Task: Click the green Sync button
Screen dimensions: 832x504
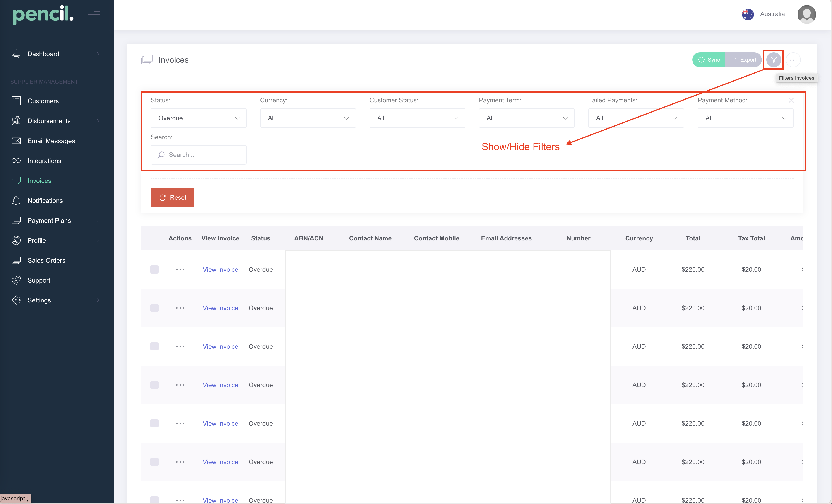Action: [709, 60]
